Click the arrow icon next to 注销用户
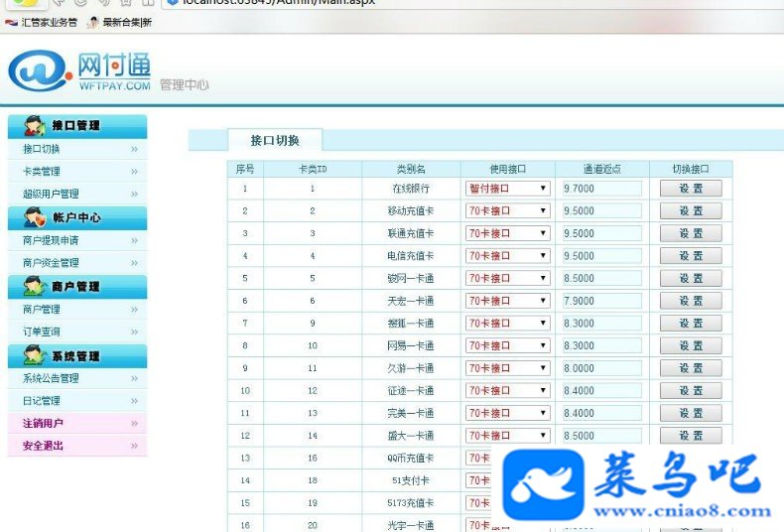The image size is (784, 532). (x=134, y=424)
